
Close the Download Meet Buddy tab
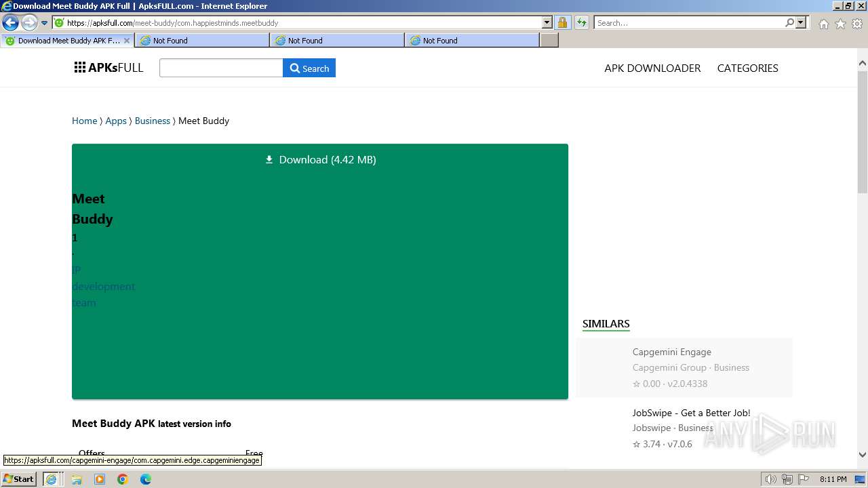point(126,41)
